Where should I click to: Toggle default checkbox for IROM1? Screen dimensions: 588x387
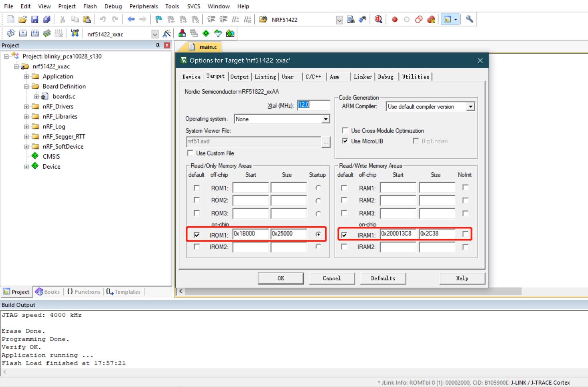tap(197, 235)
